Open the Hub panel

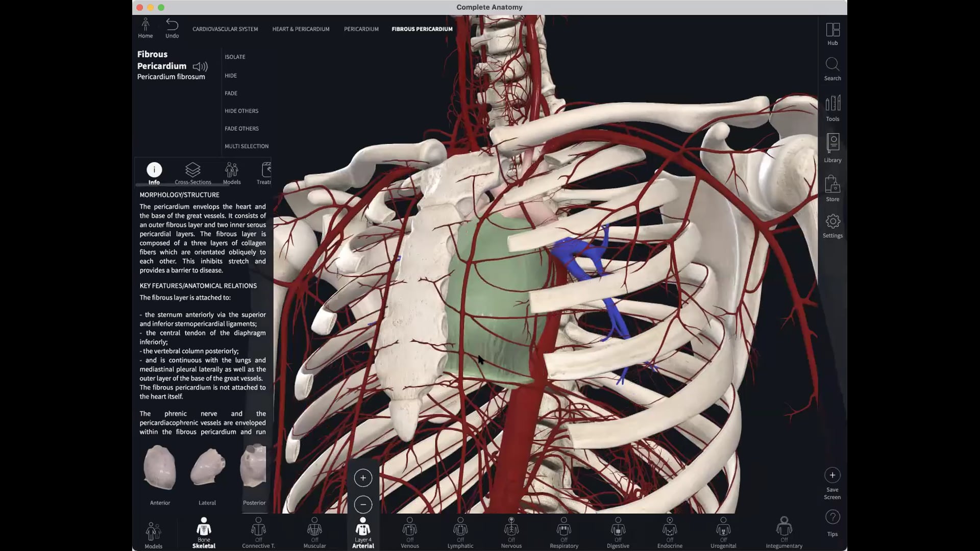(832, 31)
